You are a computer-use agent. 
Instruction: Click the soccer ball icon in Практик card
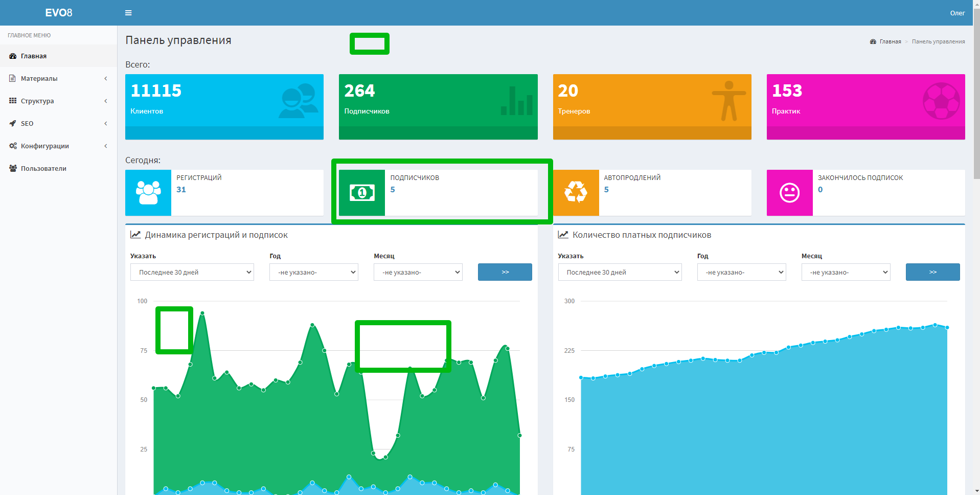[x=941, y=101]
